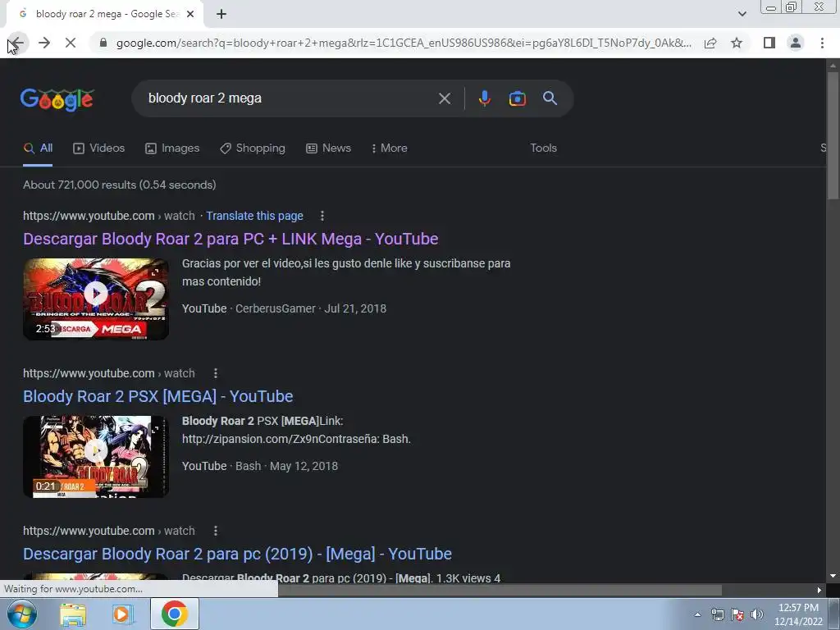The width and height of the screenshot is (840, 630).
Task: Open the share page icon in address bar
Action: click(710, 43)
